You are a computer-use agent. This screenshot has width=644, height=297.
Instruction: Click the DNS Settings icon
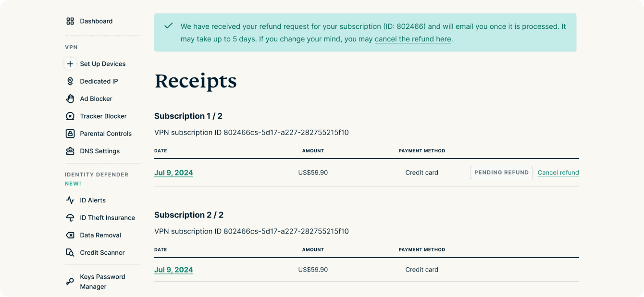tap(70, 151)
